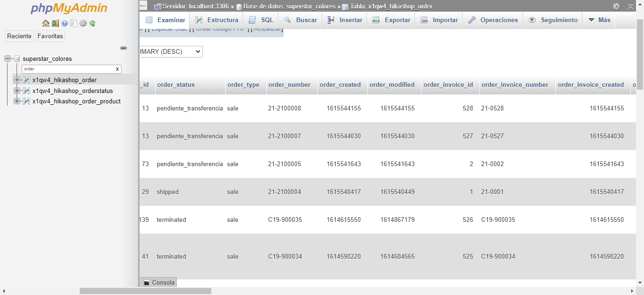Click the horizontal scrollbar thumb at the bottom
644x295 pixels.
coord(145,291)
